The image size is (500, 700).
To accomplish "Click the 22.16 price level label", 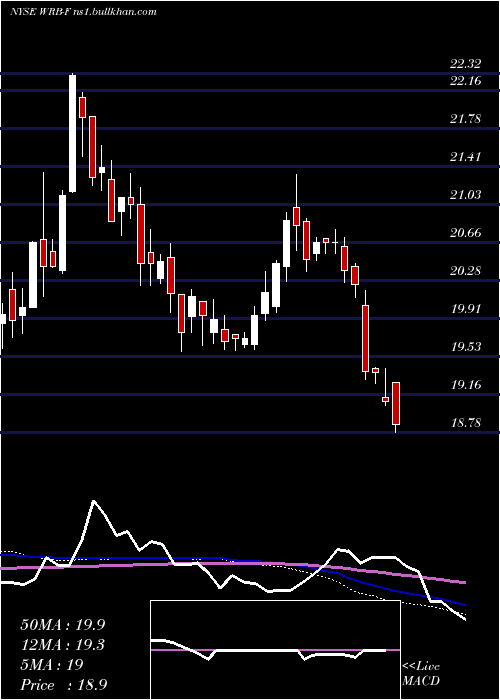I will [x=465, y=81].
